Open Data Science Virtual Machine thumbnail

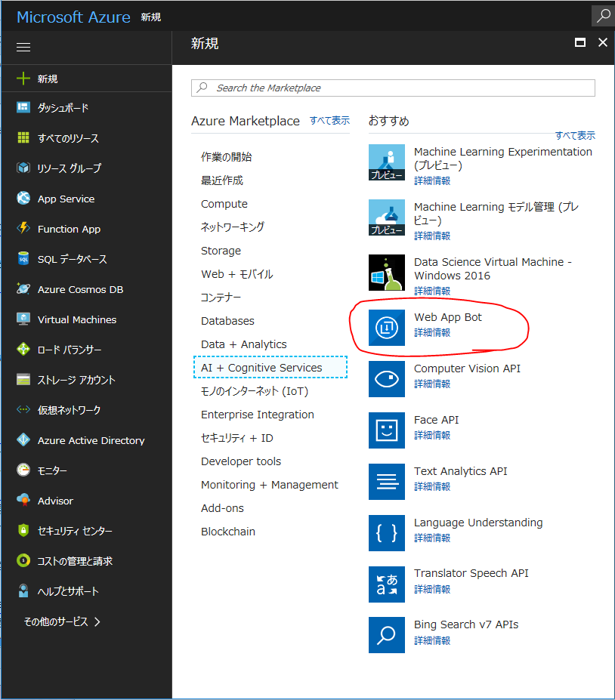coord(387,273)
